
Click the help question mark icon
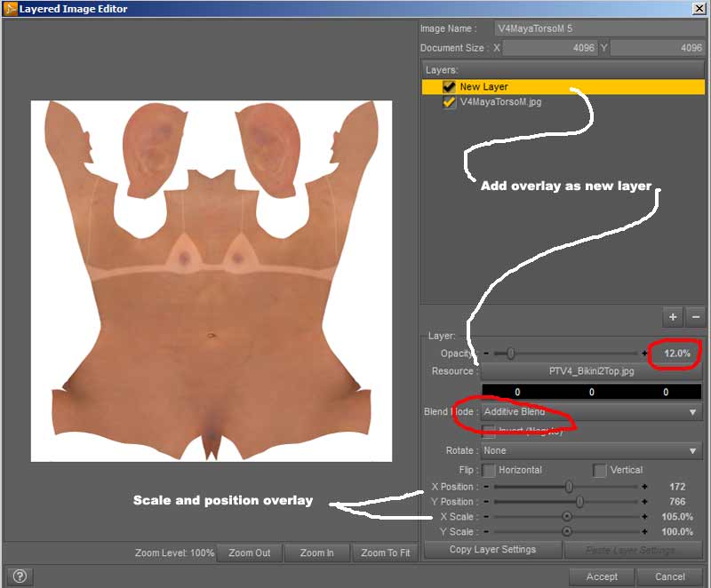pyautogui.click(x=19, y=576)
